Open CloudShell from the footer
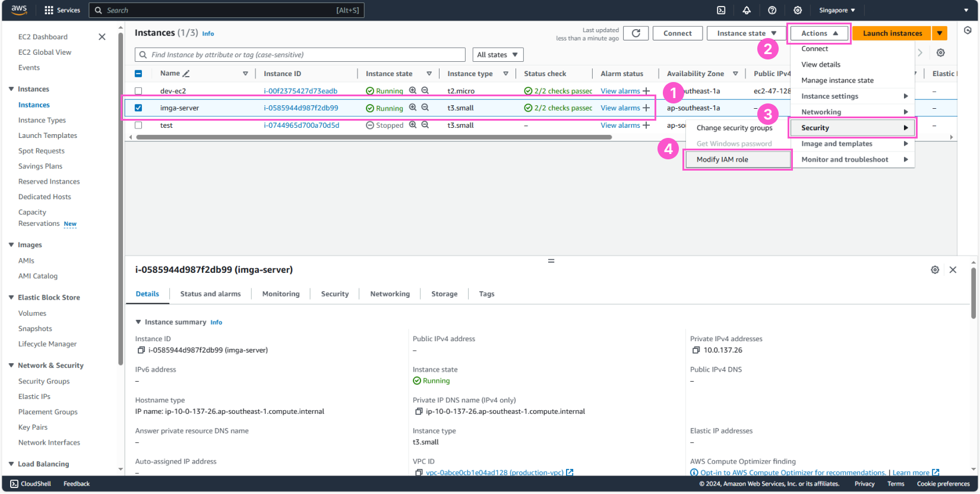This screenshot has width=980, height=494. (31, 484)
